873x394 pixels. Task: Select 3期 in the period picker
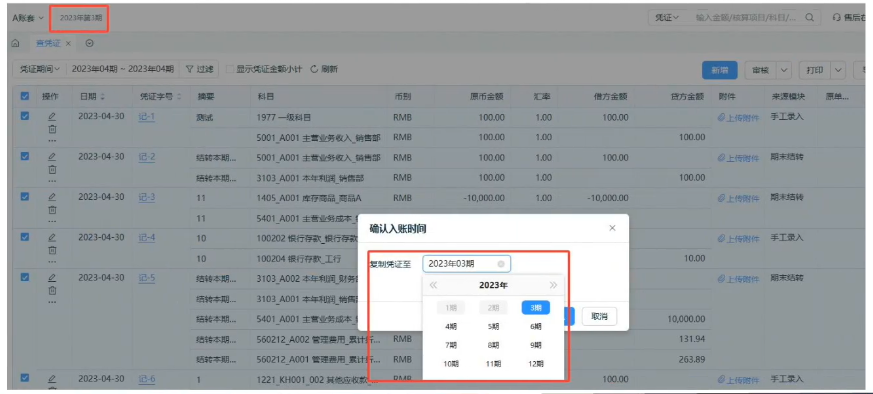(x=536, y=307)
